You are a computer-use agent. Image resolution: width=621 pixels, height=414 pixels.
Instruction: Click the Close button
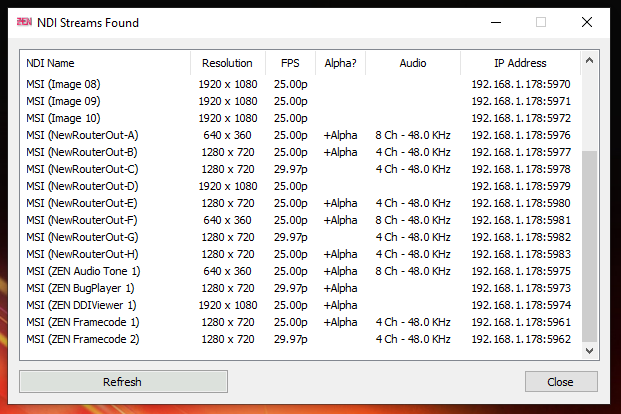561,382
